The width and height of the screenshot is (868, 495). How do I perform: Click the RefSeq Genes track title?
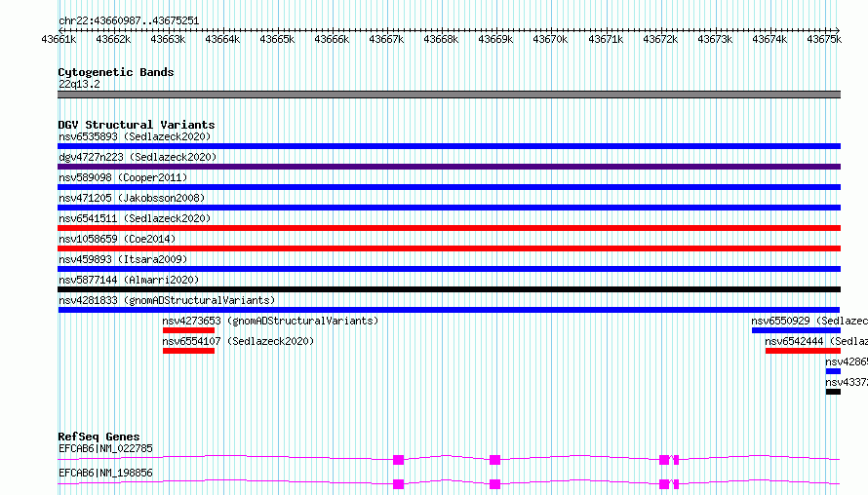pos(99,437)
